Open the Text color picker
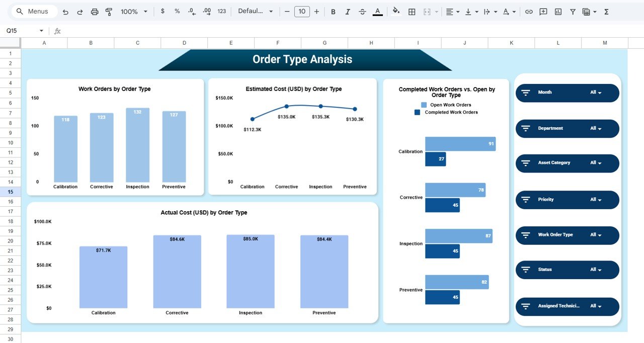 click(x=377, y=11)
